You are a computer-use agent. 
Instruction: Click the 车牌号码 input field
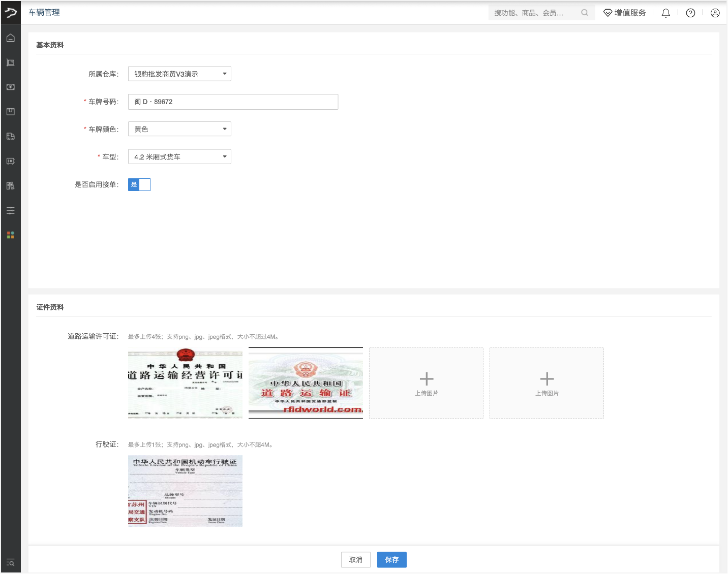point(233,102)
